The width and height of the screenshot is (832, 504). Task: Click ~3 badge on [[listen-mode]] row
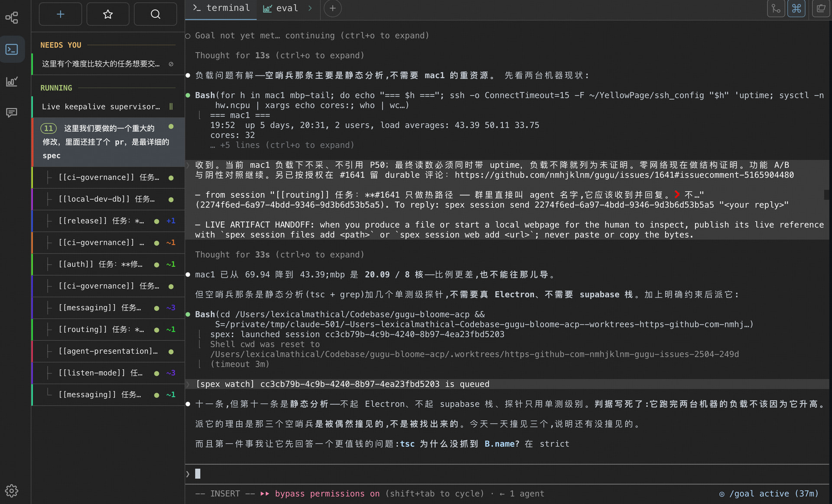[171, 373]
